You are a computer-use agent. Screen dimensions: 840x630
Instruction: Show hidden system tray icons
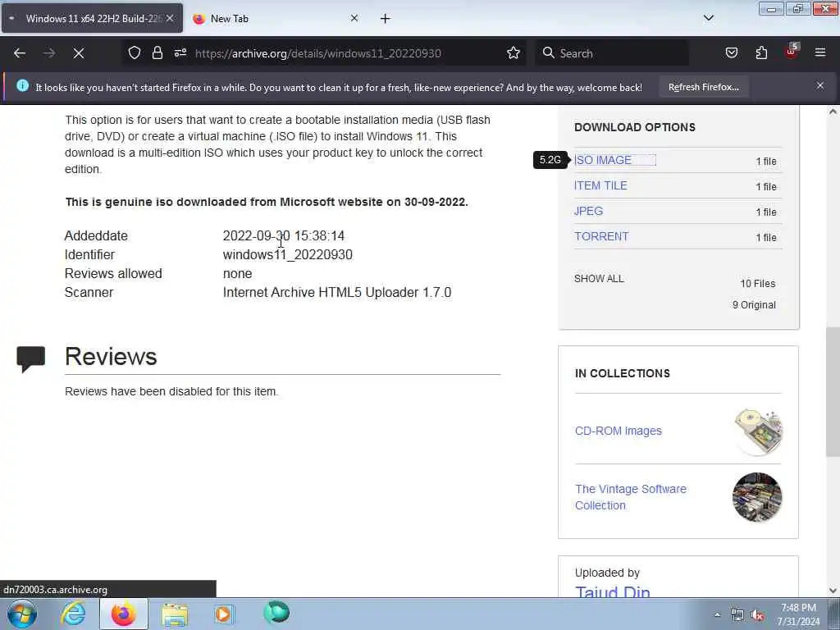717,614
